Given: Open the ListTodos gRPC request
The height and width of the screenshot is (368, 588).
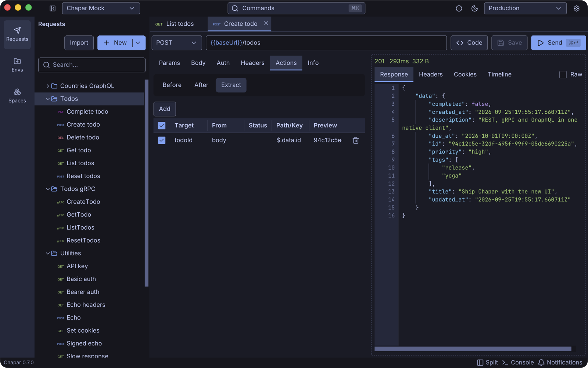Looking at the screenshot, I should (89, 227).
